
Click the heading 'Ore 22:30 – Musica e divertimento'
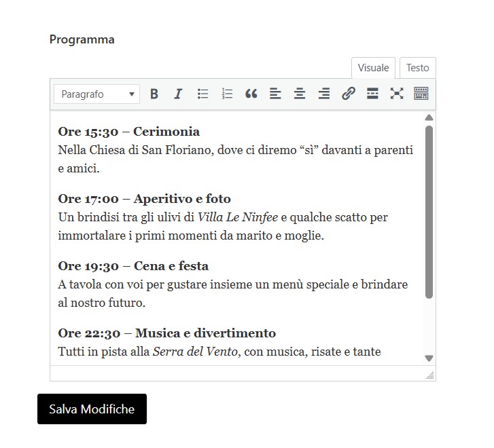click(x=167, y=333)
